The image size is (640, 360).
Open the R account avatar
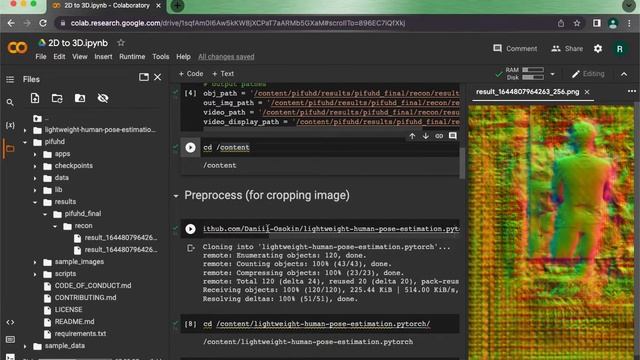coord(620,49)
